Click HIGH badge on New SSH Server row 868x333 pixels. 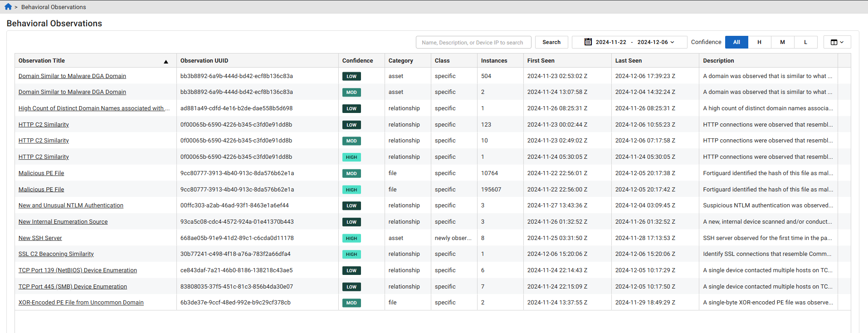click(351, 239)
